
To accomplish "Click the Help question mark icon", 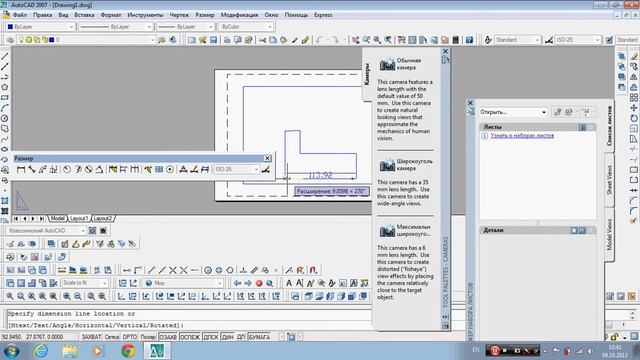I will point(469,40).
